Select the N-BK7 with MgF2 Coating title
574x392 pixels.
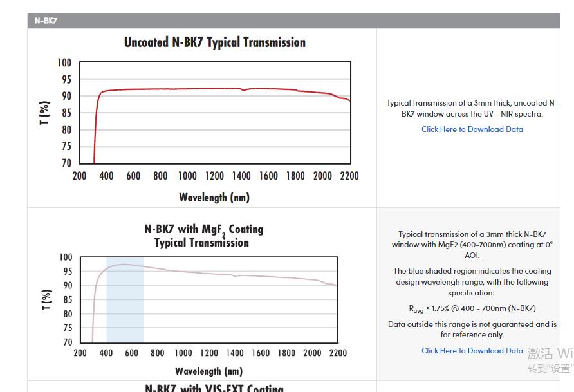click(203, 236)
